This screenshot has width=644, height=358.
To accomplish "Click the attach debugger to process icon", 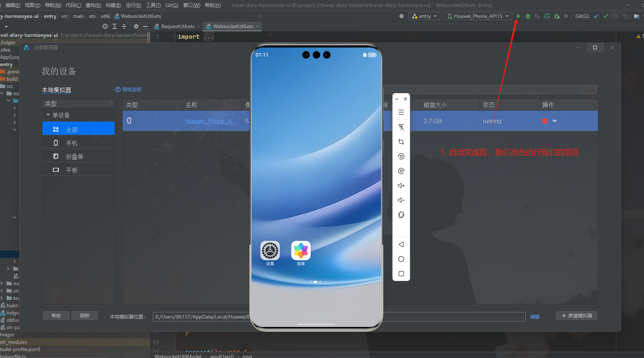I will (x=556, y=16).
